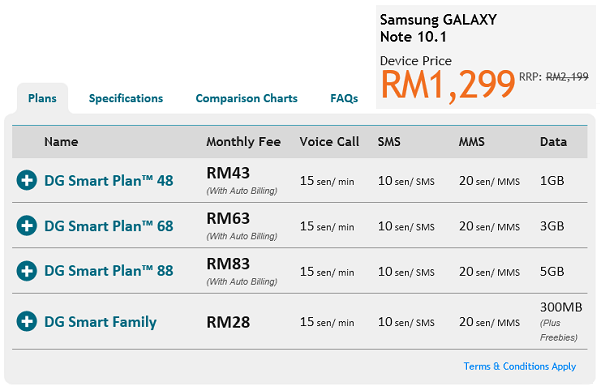Switch to the Specifications tab

[126, 98]
